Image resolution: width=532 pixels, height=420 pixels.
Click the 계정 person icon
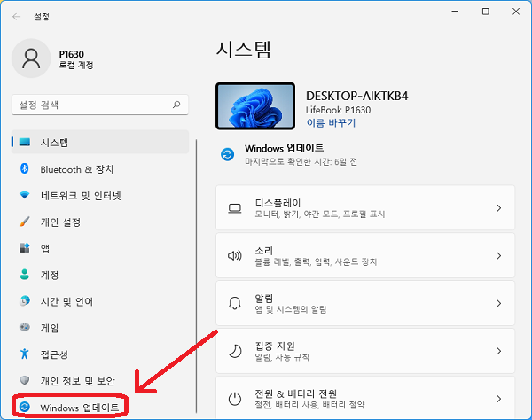(x=25, y=274)
